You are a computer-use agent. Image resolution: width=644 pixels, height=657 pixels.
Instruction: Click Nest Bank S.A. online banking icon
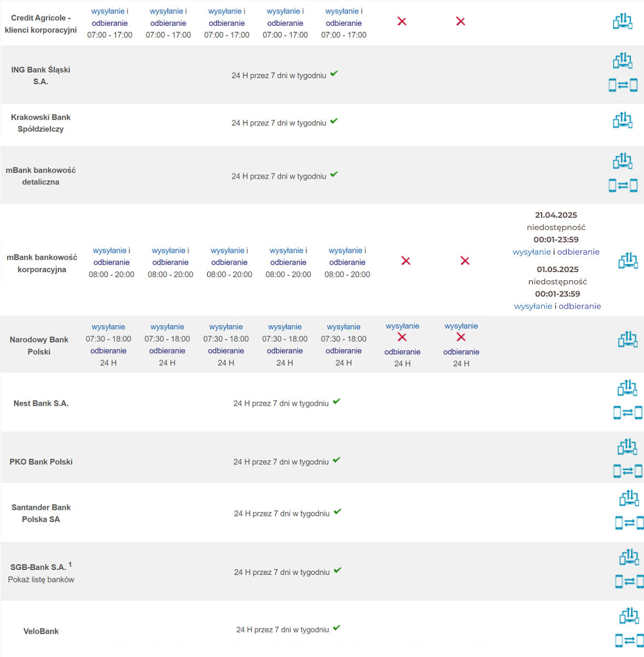coord(628,388)
